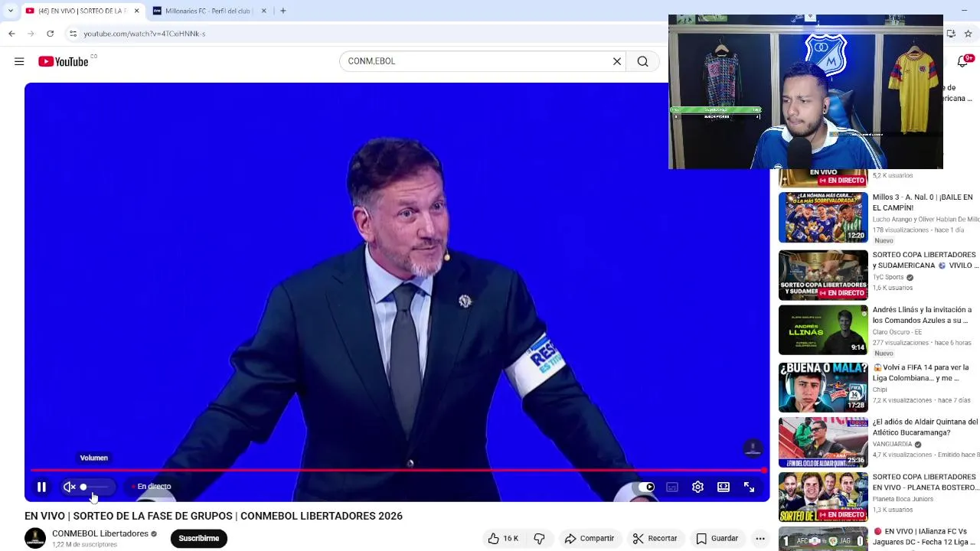Viewport: 980px width, 551px height.
Task: Open the YouTube guide hamburger menu
Action: coord(19,61)
